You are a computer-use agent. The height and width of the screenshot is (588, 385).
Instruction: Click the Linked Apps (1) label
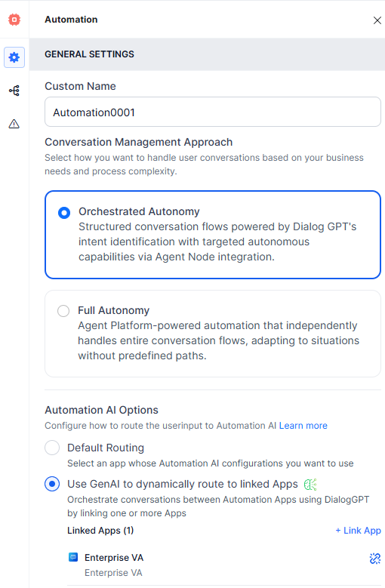click(x=100, y=531)
